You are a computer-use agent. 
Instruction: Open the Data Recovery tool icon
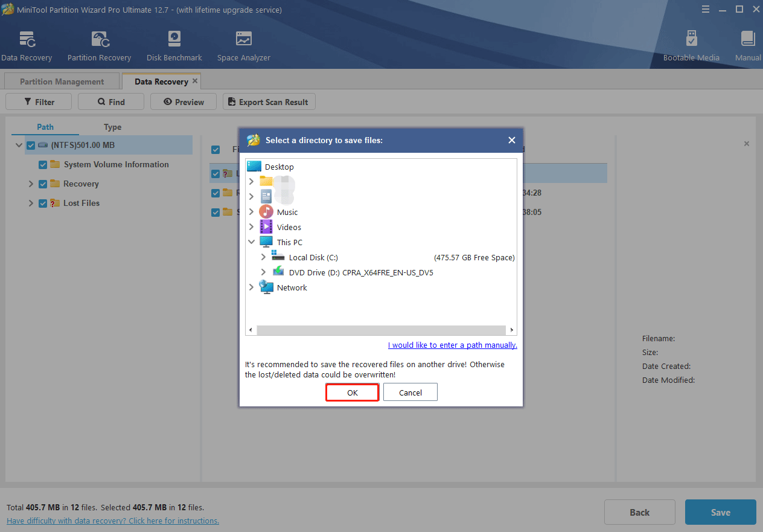tap(27, 39)
